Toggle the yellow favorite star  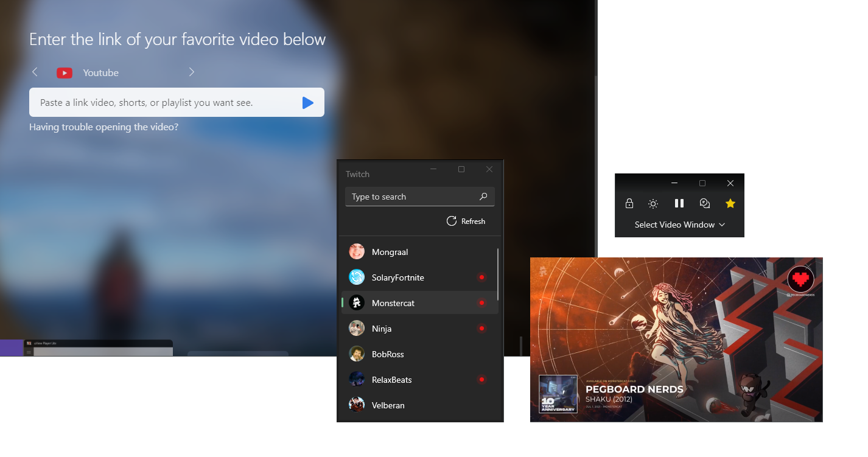click(730, 203)
